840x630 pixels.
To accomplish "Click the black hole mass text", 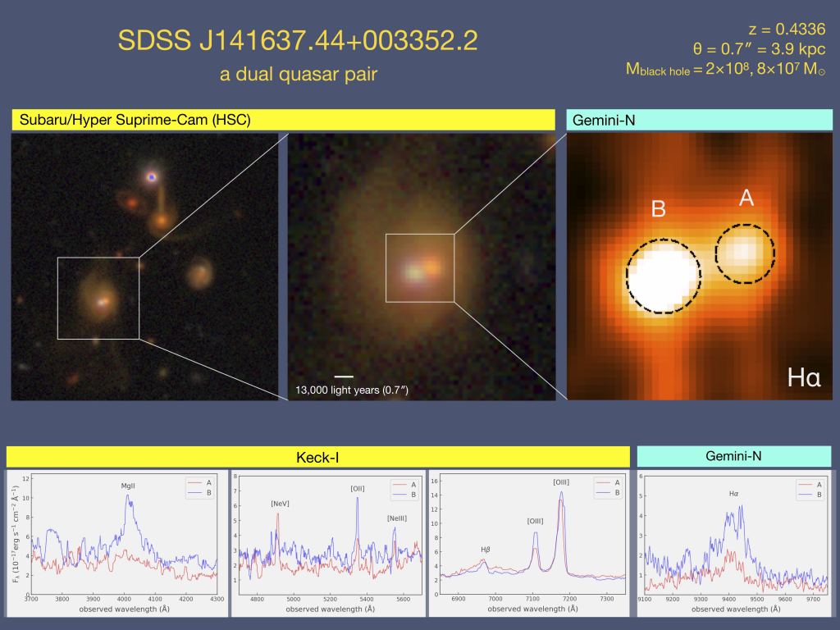I will coord(725,69).
